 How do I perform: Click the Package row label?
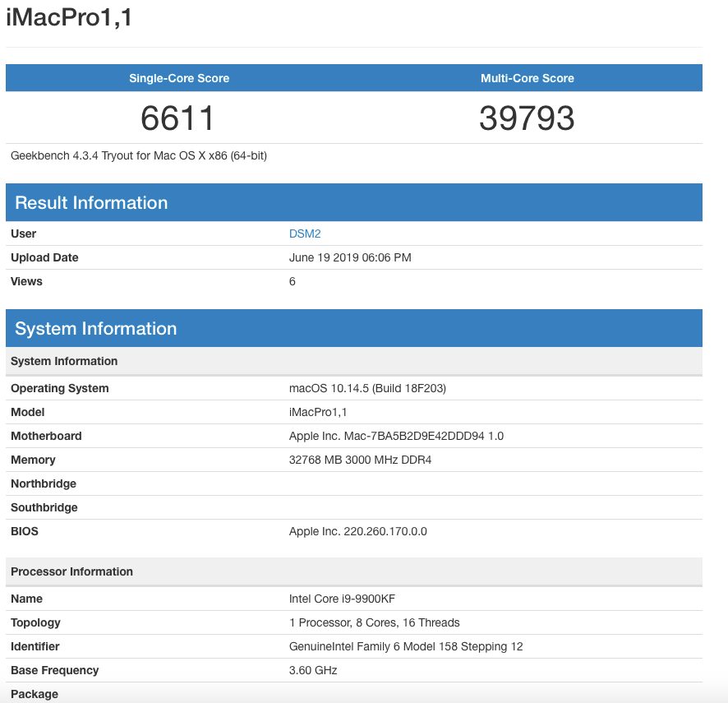pyautogui.click(x=35, y=694)
